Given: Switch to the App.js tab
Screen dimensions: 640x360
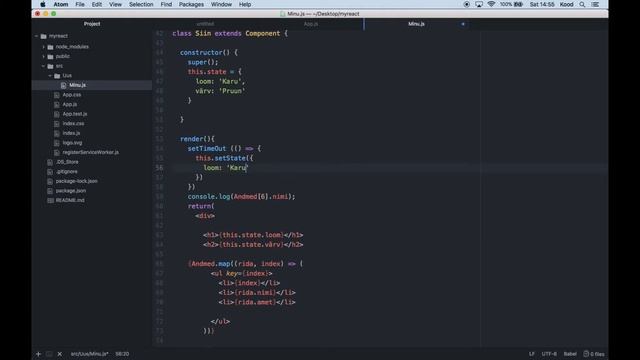Looking at the screenshot, I should tap(311, 24).
